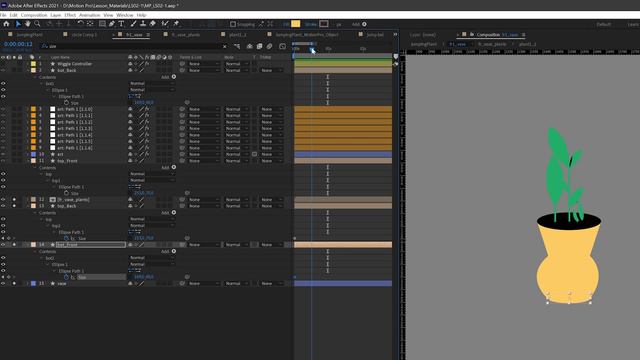Select the Pen tool
The image size is (640, 360).
click(112, 24)
